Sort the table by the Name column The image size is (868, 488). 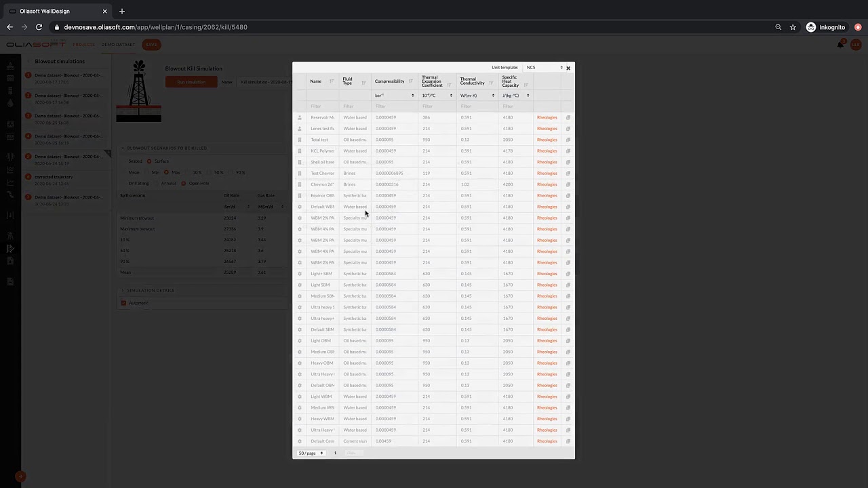331,81
